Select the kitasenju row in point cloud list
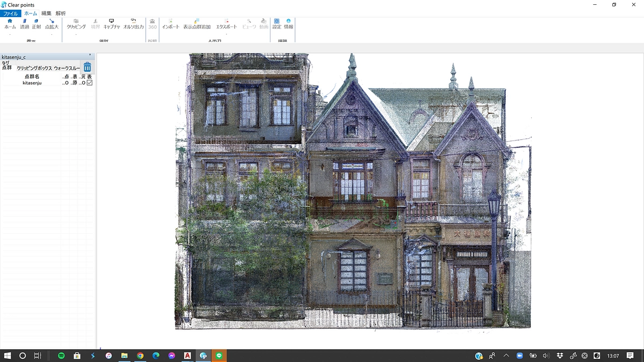 pos(32,83)
